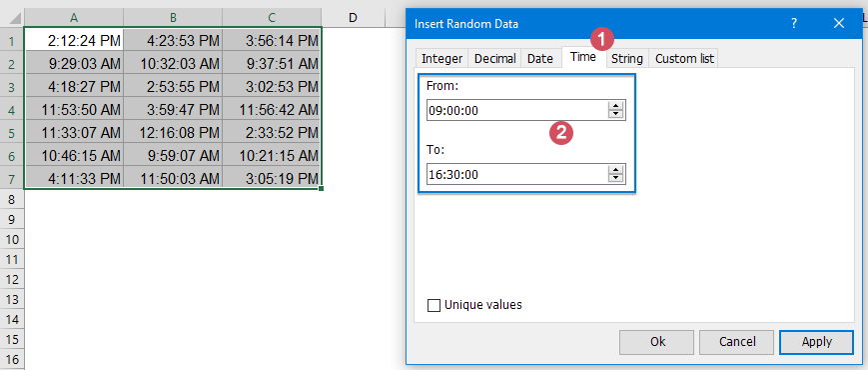Image resolution: width=868 pixels, height=370 pixels.
Task: Select column B header
Action: coord(173,18)
